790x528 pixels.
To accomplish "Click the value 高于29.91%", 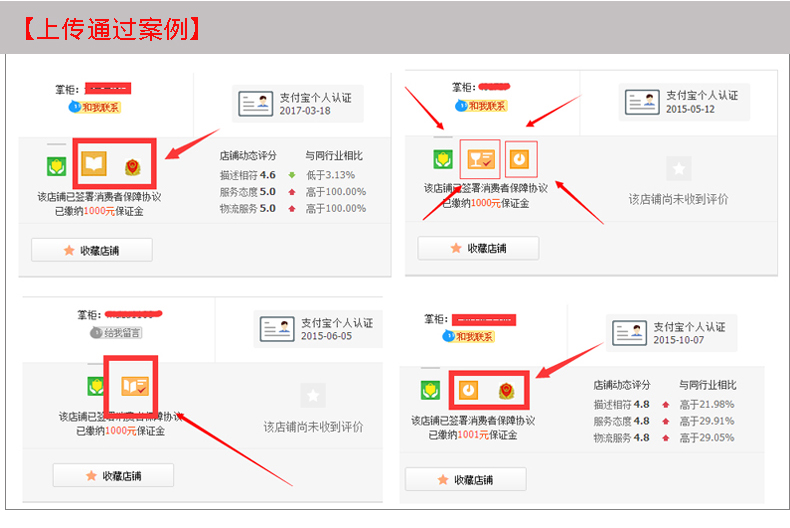I will tap(707, 421).
